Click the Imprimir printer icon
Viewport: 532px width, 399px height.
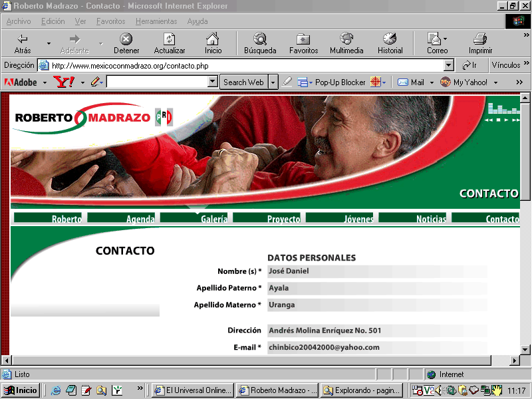pyautogui.click(x=480, y=39)
